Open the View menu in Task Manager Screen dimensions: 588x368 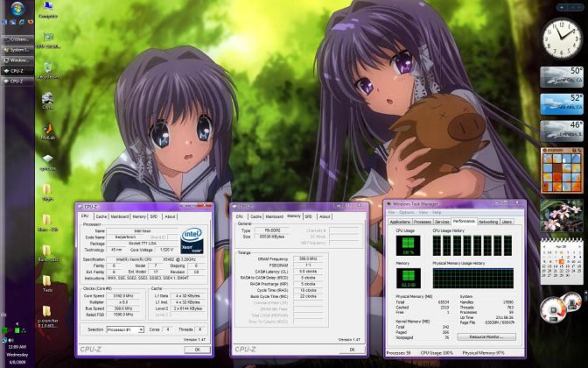[x=423, y=212]
